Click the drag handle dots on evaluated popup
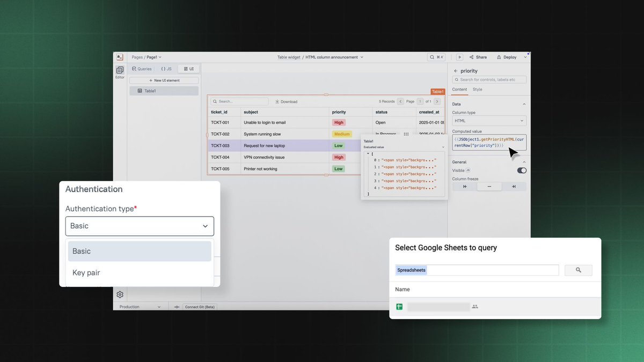Screen dimensions: 644x362 (x=406, y=134)
